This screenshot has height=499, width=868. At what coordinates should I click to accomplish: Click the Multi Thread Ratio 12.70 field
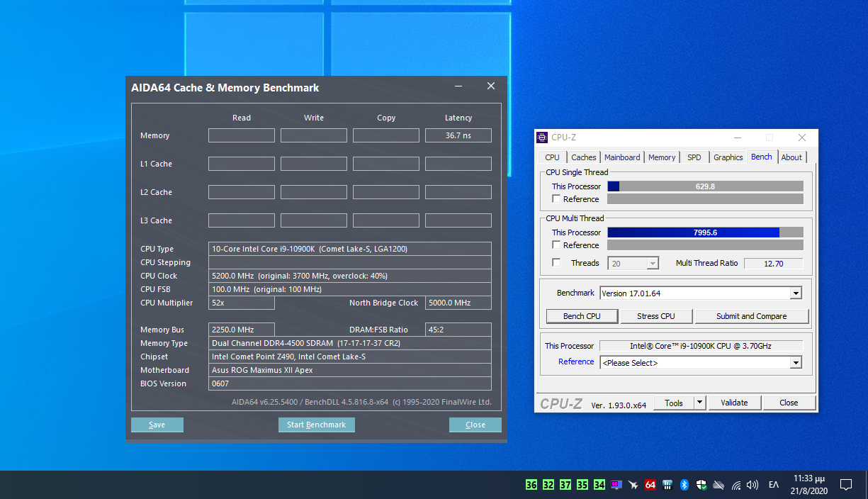773,263
